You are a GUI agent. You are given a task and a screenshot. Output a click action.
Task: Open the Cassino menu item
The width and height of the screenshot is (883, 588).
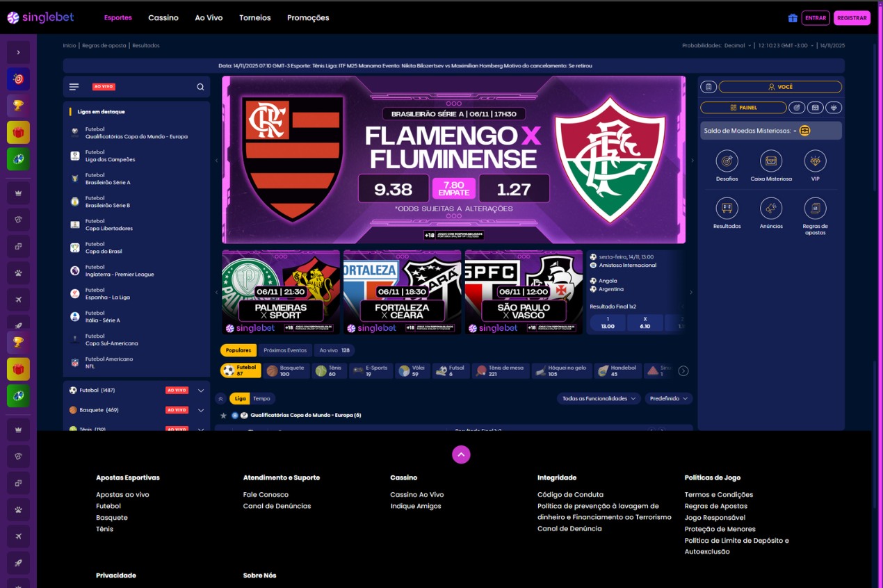tap(163, 18)
